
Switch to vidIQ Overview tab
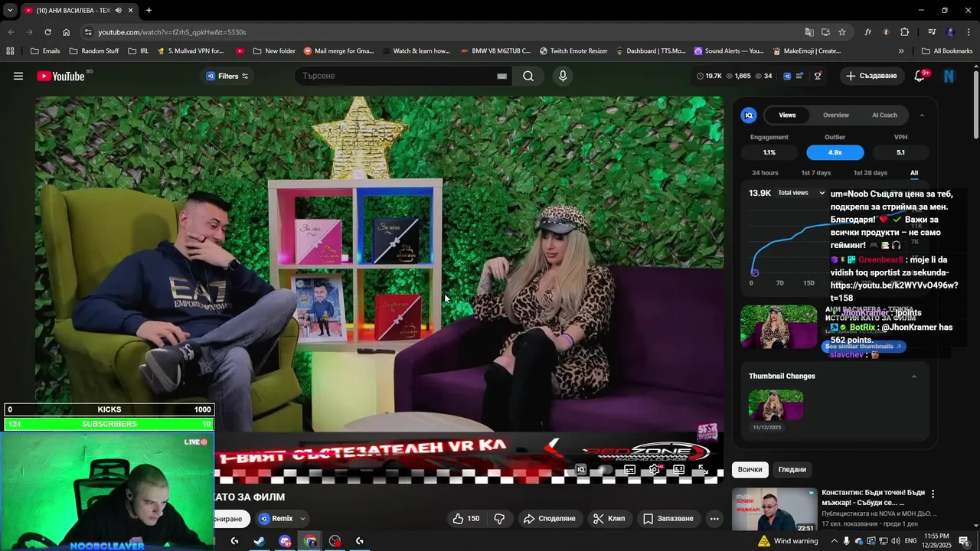coord(835,115)
